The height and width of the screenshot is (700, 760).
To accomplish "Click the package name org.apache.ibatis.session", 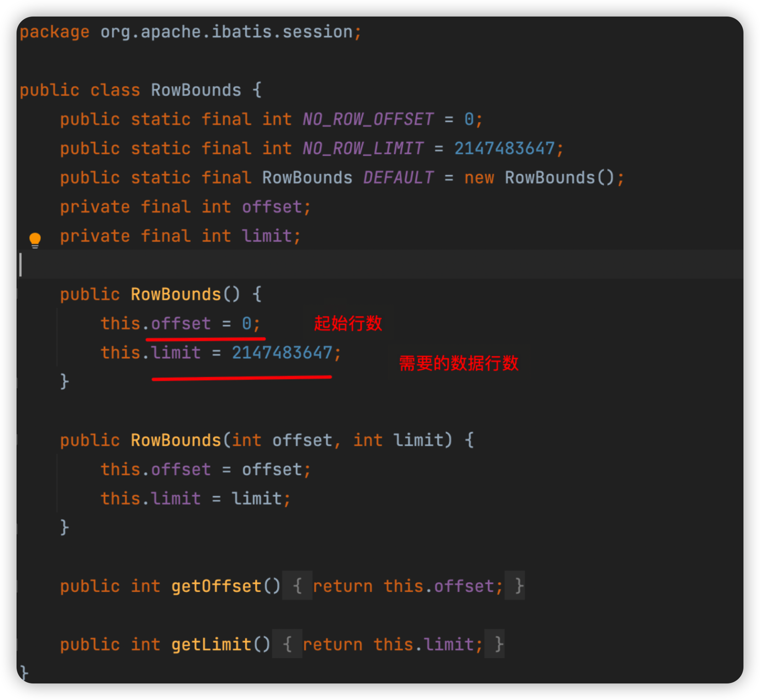I will coord(227,32).
